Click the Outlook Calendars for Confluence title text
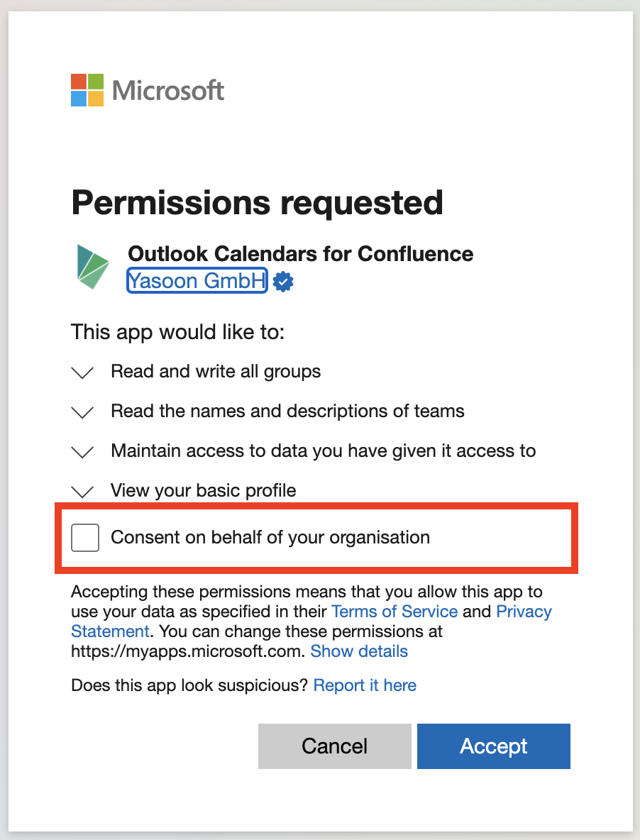This screenshot has width=640, height=840. pyautogui.click(x=300, y=253)
